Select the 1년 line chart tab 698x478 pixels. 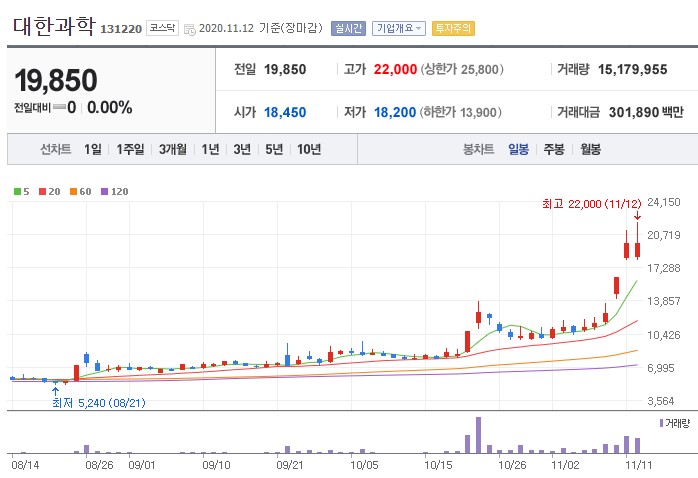point(210,149)
